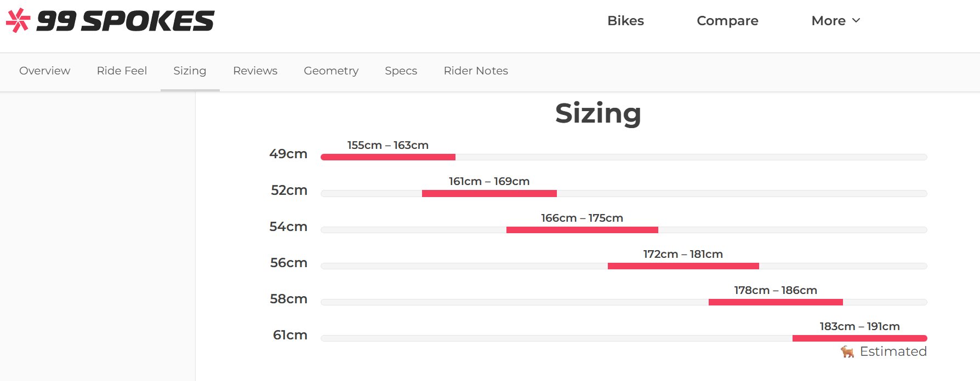Open the Geometry tab
980x381 pixels.
[x=331, y=71]
